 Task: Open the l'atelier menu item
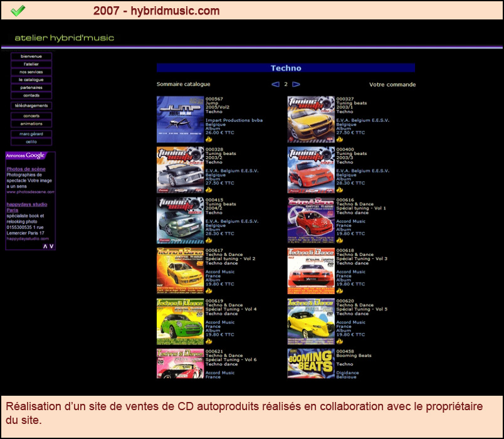point(31,64)
